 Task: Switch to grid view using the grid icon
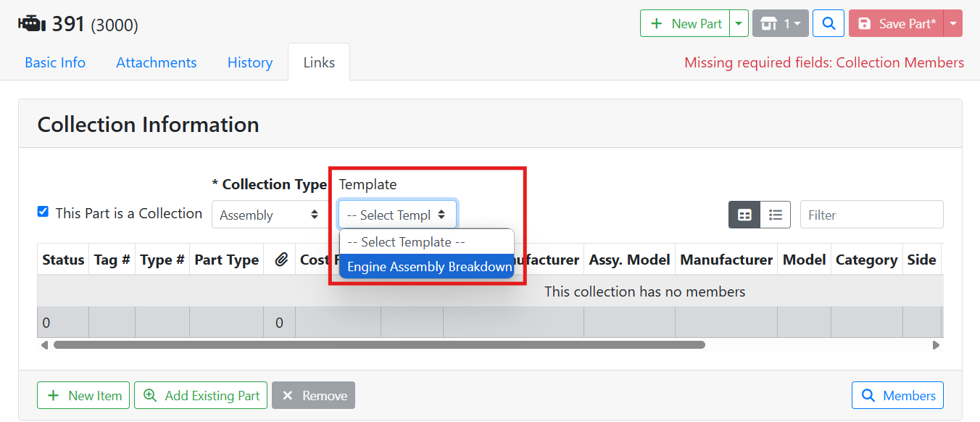(x=744, y=214)
